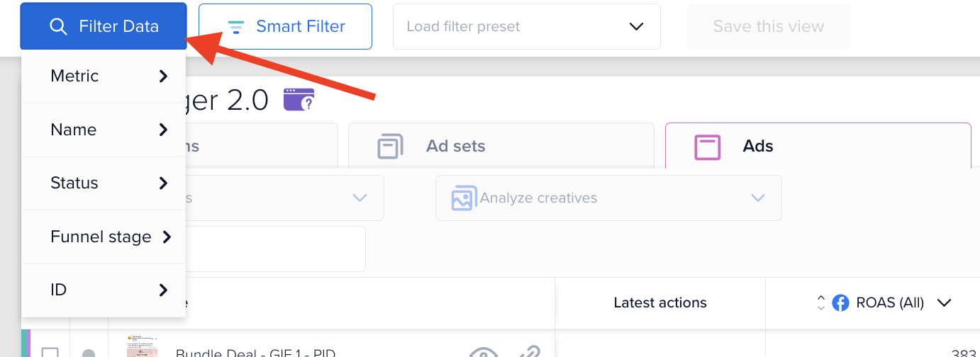This screenshot has width=980, height=357.
Task: Click the Analyze creatives image icon
Action: click(x=464, y=198)
